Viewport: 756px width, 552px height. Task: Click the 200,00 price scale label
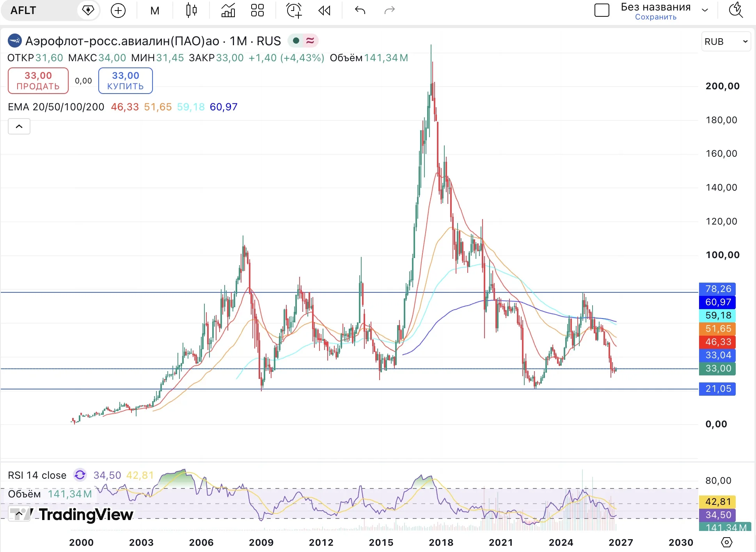[x=722, y=86]
